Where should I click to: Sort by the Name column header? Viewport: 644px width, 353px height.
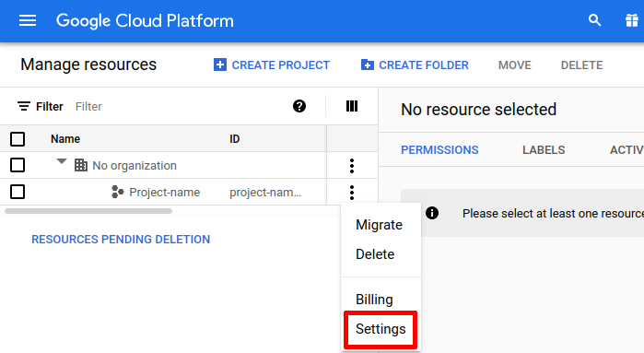[65, 139]
